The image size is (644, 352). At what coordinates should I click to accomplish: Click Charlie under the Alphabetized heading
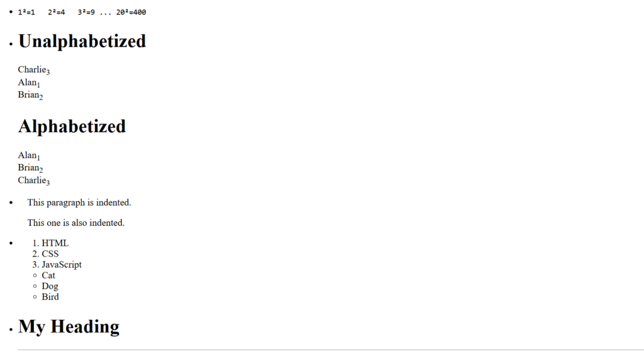pyautogui.click(x=32, y=180)
